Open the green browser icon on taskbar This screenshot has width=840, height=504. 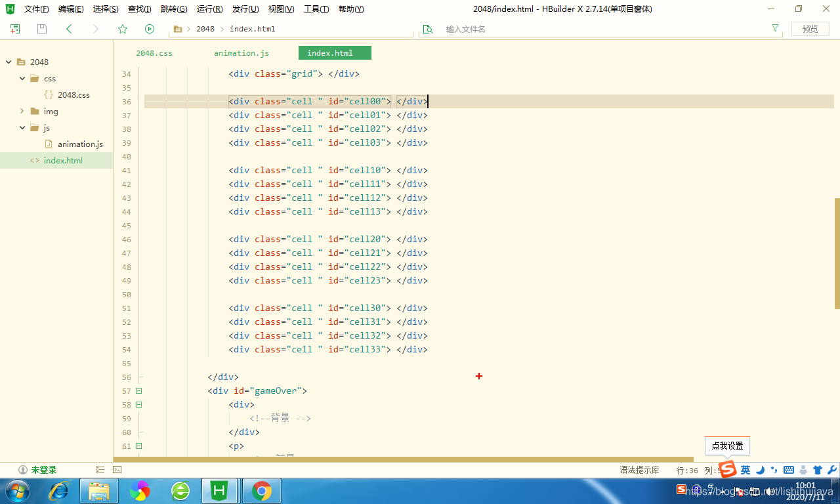pos(180,491)
